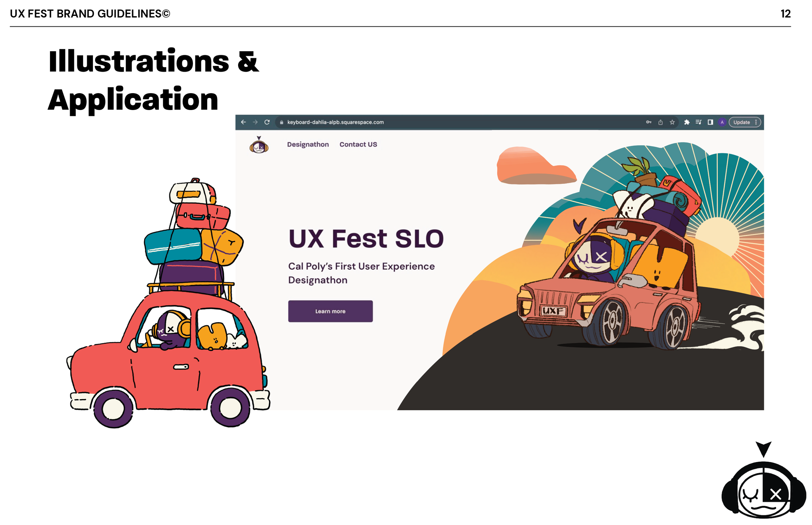This screenshot has width=812, height=525.
Task: Open the media controls playlist icon
Action: [698, 122]
